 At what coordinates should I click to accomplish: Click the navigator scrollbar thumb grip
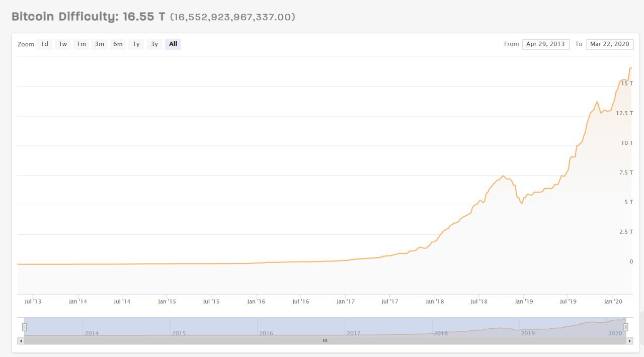325,340
